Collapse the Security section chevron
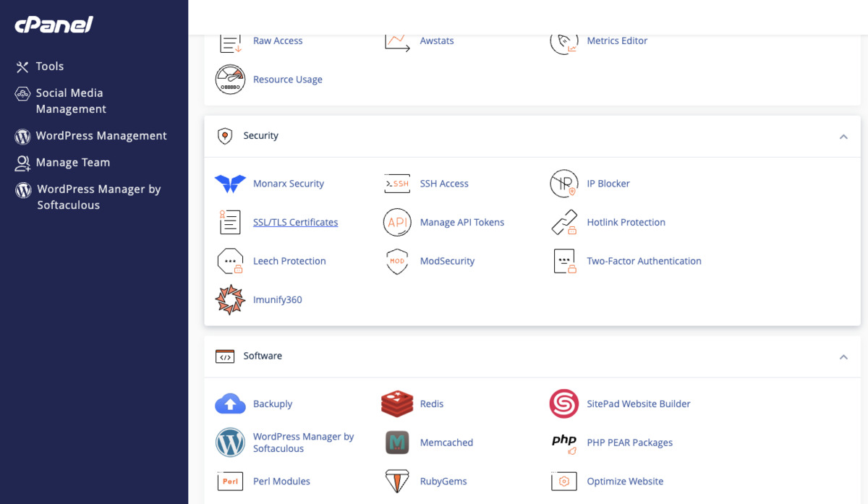Image resolution: width=868 pixels, height=504 pixels. (843, 137)
